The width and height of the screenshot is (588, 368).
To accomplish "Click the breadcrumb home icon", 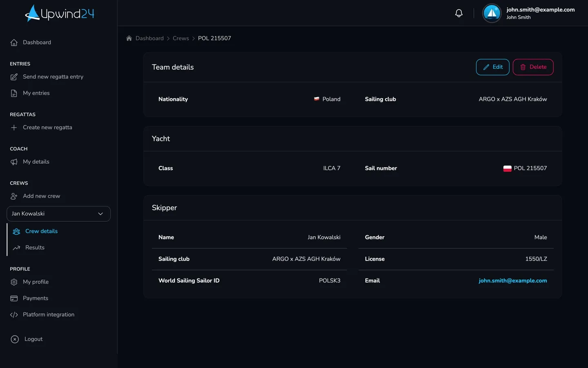I will coord(129,38).
